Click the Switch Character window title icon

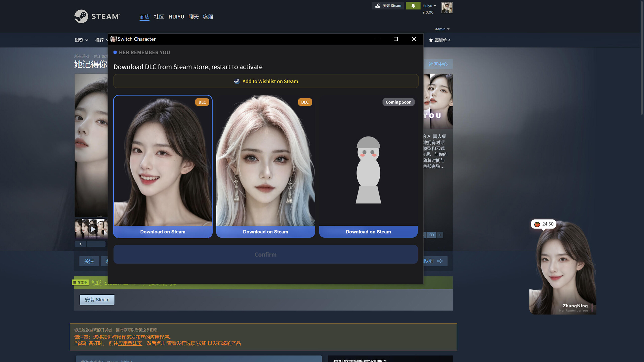click(113, 39)
